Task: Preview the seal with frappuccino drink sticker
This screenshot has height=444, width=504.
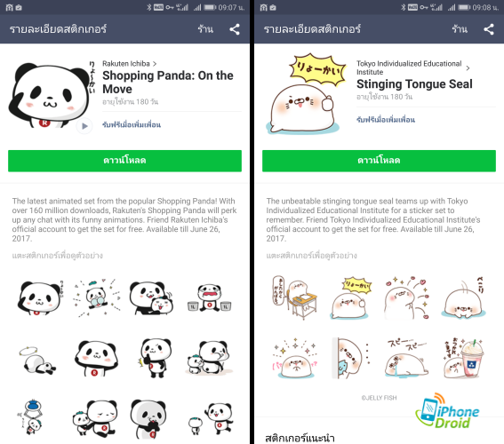Action: point(463,358)
